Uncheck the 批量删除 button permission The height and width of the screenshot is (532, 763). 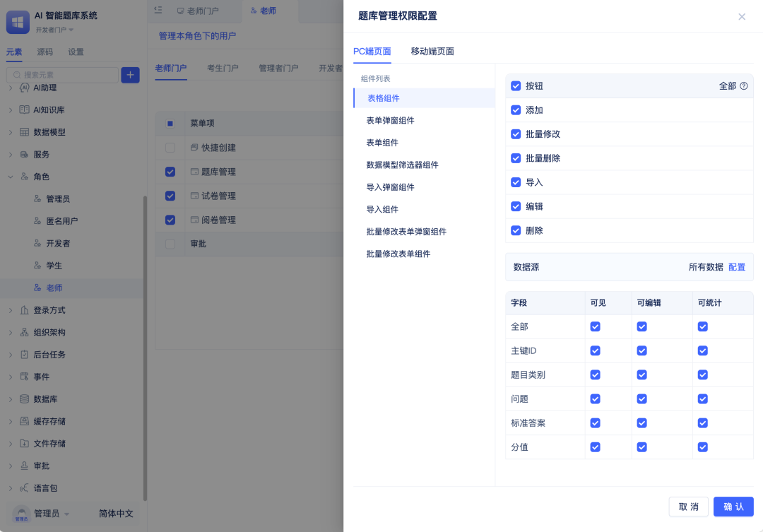pos(516,158)
